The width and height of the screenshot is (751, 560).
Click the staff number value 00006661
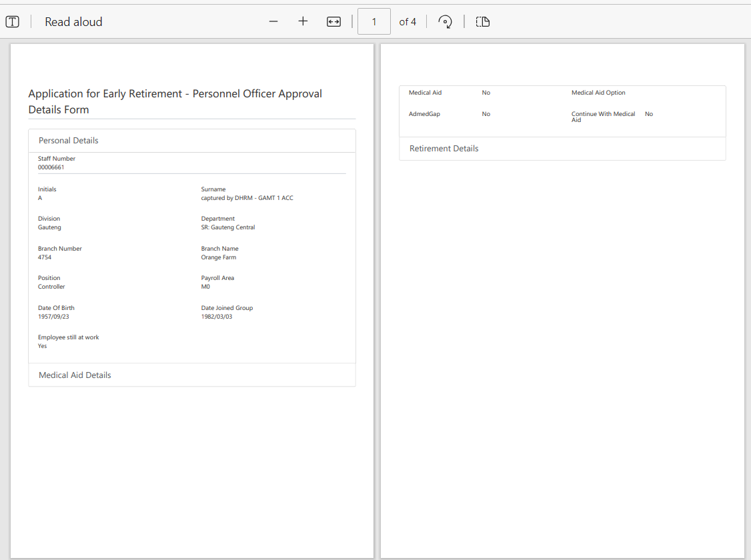[x=51, y=167]
